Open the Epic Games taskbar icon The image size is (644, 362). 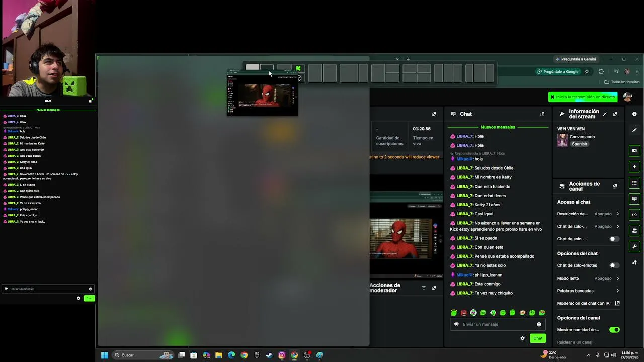[x=257, y=355]
